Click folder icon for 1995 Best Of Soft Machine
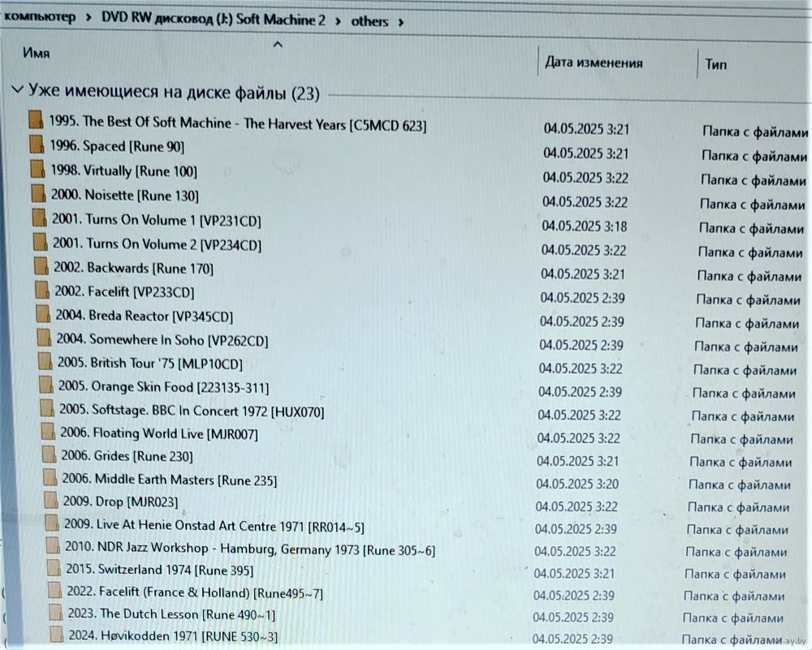812x650 pixels. click(x=36, y=119)
